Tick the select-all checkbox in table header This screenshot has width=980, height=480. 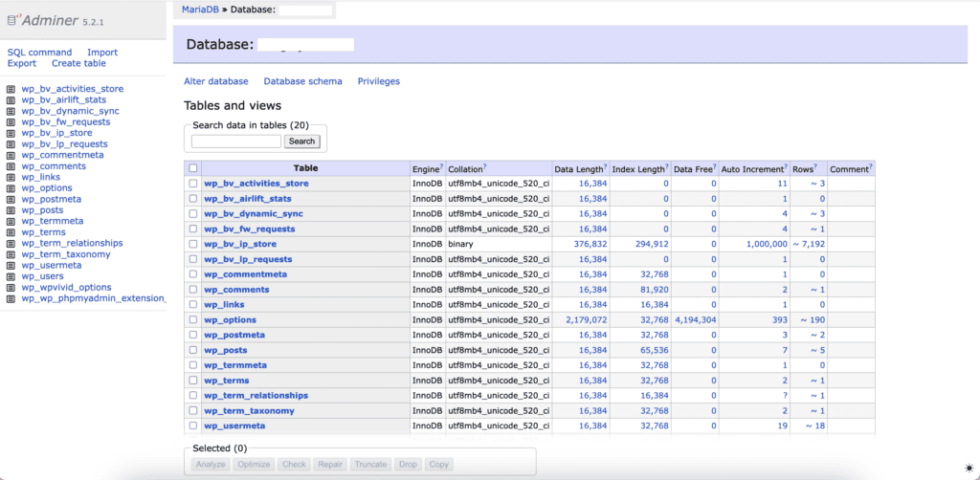[193, 168]
